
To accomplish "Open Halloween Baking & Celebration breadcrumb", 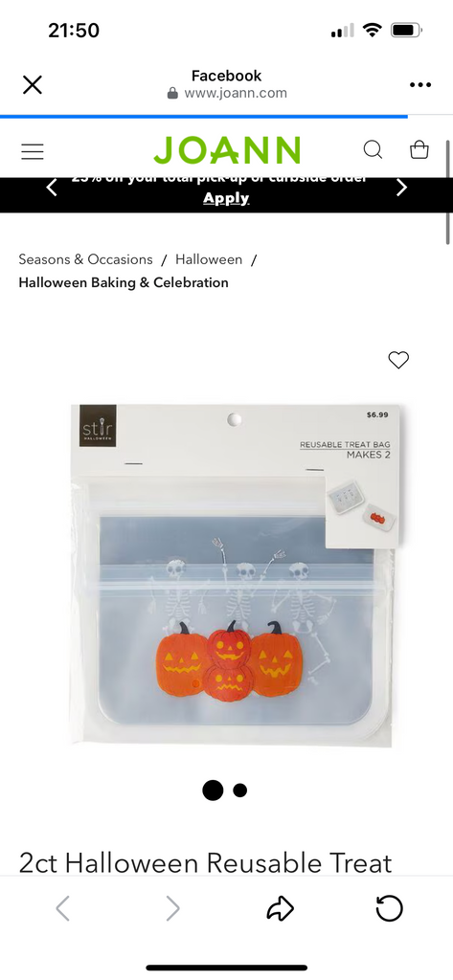I will [x=124, y=282].
